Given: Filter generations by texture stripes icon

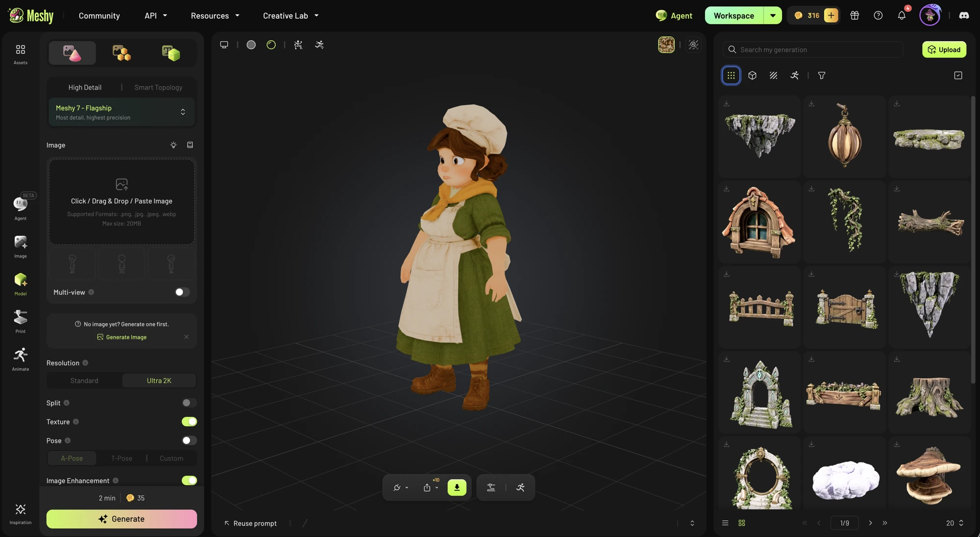Looking at the screenshot, I should coord(773,76).
